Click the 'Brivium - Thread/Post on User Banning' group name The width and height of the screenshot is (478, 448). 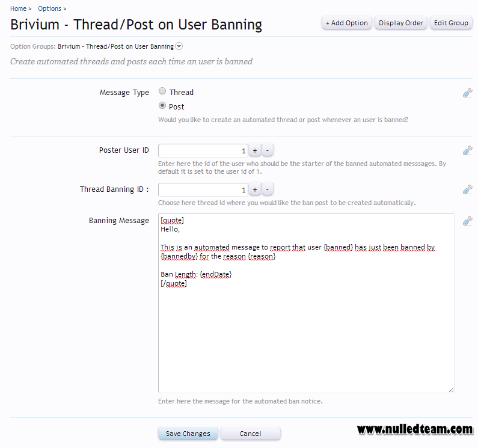[x=115, y=46]
